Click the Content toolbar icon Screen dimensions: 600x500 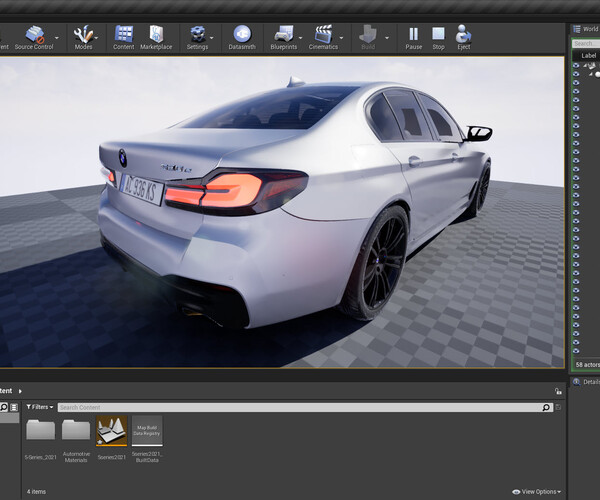pos(124,37)
